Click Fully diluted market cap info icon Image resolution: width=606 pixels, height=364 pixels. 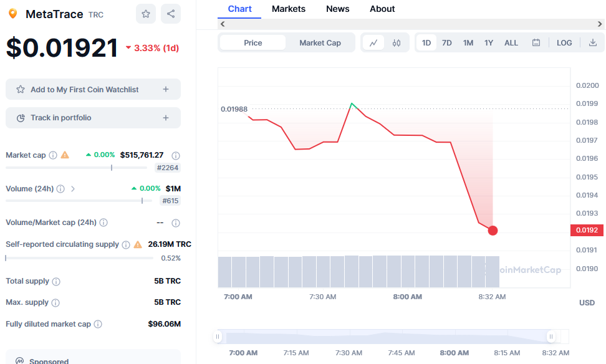pyautogui.click(x=98, y=324)
